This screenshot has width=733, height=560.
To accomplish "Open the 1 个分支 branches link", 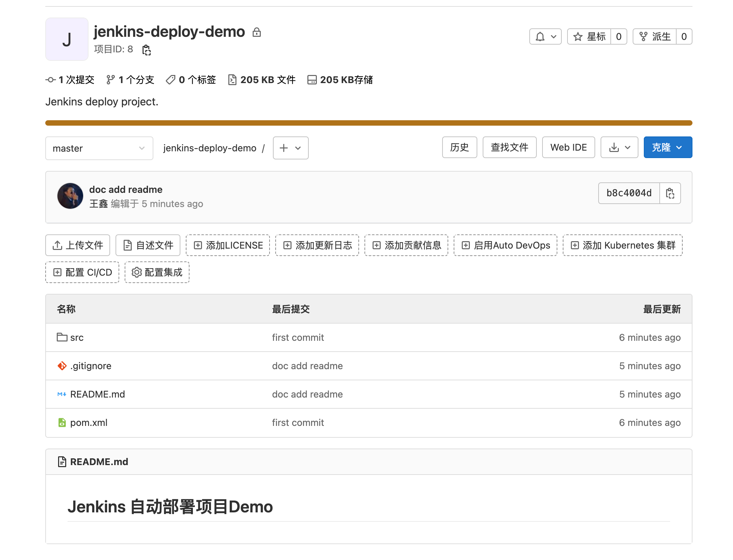I will click(x=130, y=80).
